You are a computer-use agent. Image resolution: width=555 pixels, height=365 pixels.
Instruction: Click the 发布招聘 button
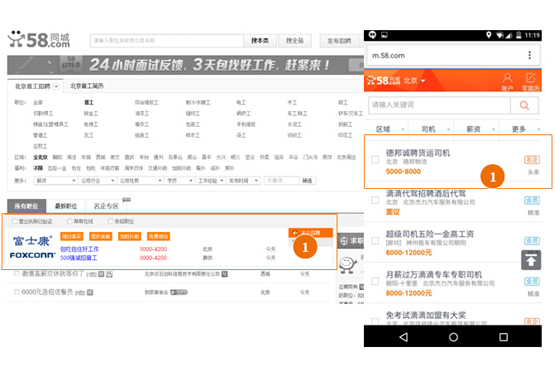click(339, 41)
